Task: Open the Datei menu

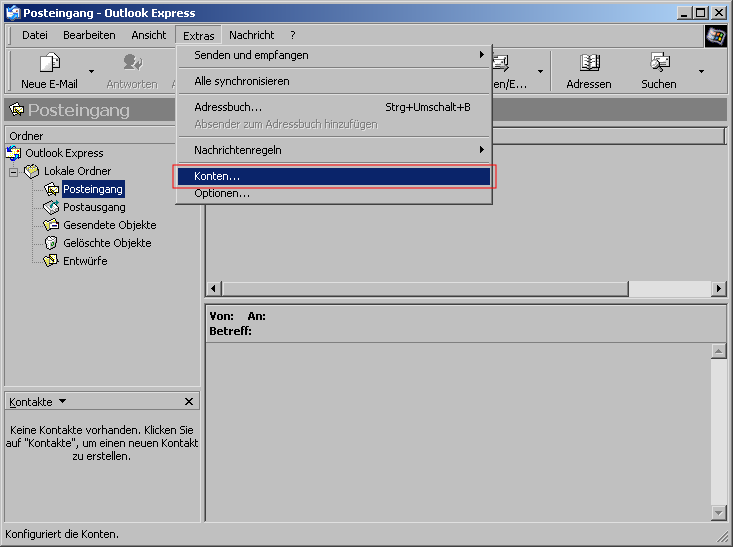Action: tap(35, 35)
